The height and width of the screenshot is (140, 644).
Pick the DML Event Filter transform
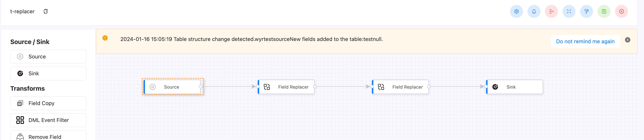[x=48, y=120]
